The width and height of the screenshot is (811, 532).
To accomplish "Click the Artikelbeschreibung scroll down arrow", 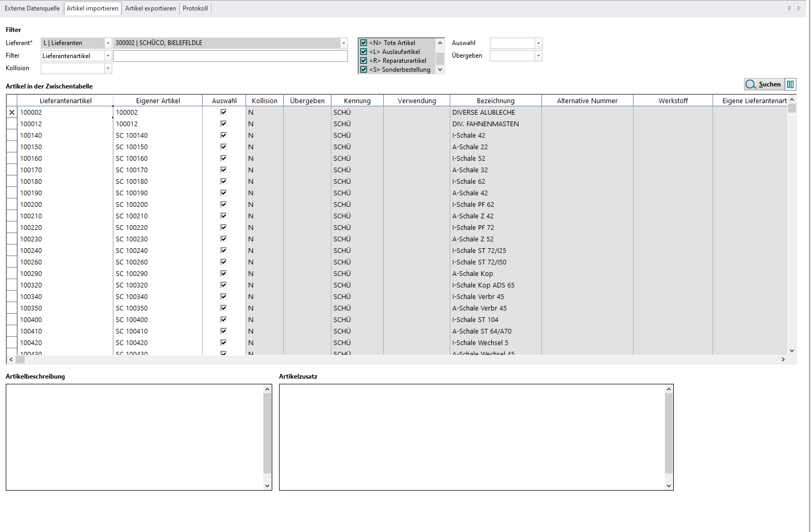I will tap(267, 485).
